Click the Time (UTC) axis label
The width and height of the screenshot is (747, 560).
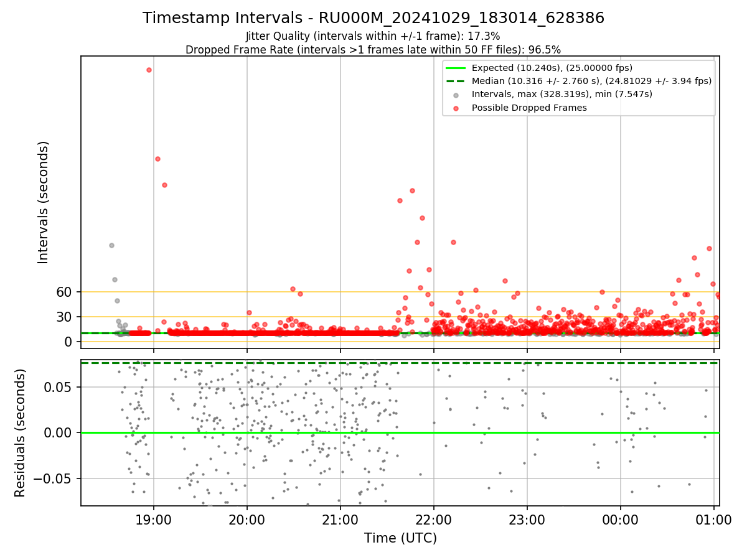point(400,538)
